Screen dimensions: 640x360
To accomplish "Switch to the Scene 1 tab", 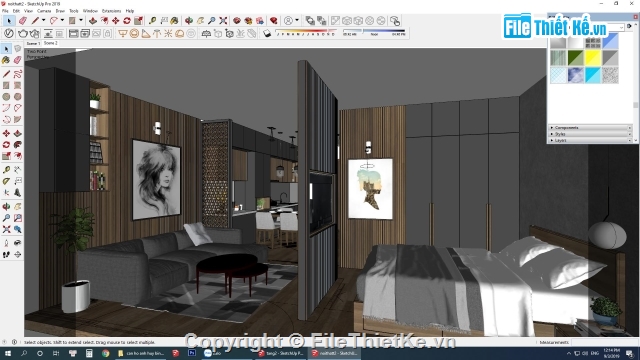I will point(33,43).
